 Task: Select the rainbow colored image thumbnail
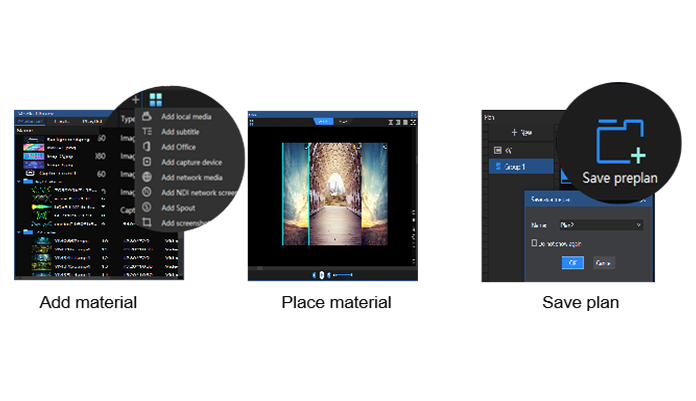point(34,148)
